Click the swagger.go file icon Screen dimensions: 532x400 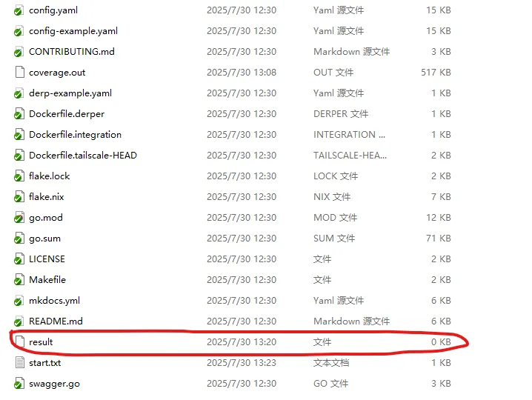point(19,384)
